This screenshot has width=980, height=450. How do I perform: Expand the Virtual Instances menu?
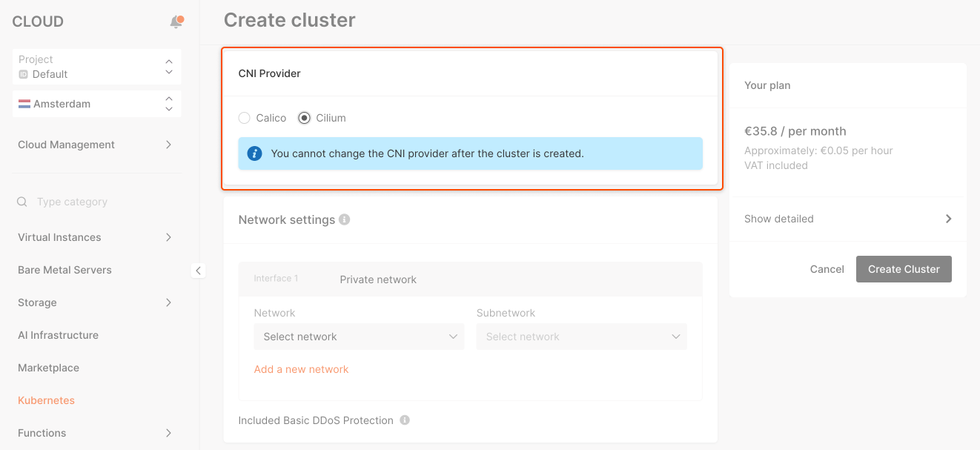[x=96, y=237]
